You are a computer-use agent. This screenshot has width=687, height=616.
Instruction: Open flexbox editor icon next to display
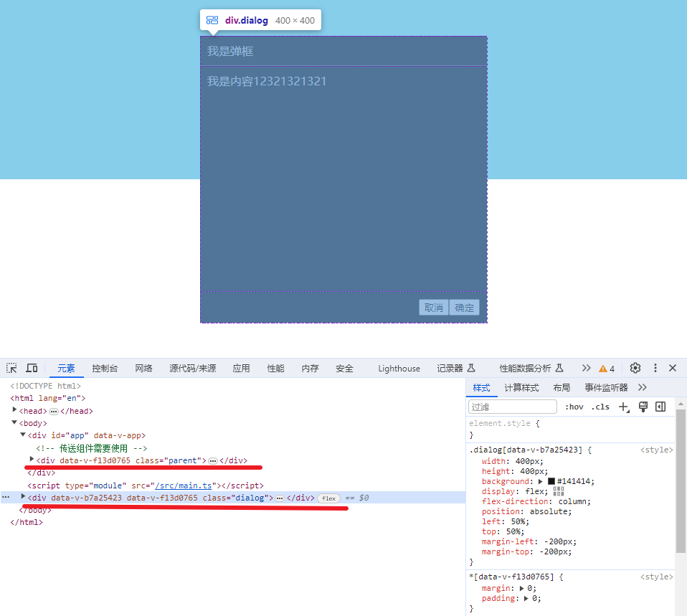click(558, 491)
